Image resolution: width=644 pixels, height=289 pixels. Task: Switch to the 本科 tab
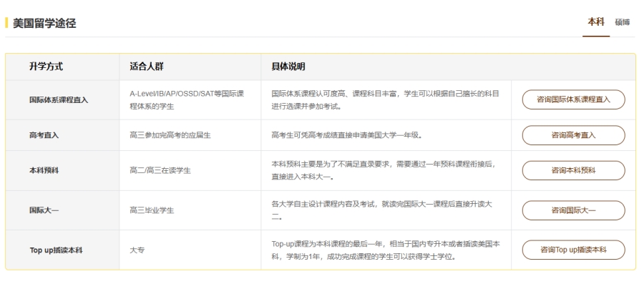tap(596, 22)
